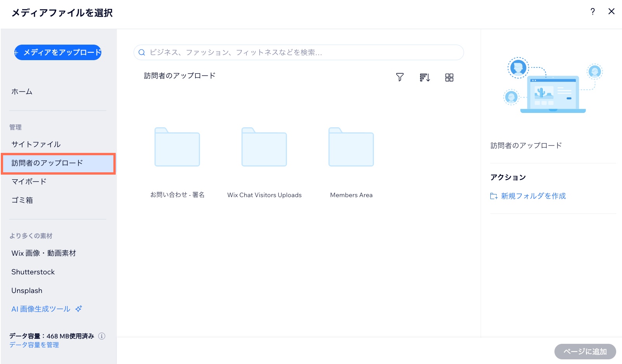Image resolution: width=622 pixels, height=364 pixels.
Task: Click the filter funnel icon
Action: [400, 77]
